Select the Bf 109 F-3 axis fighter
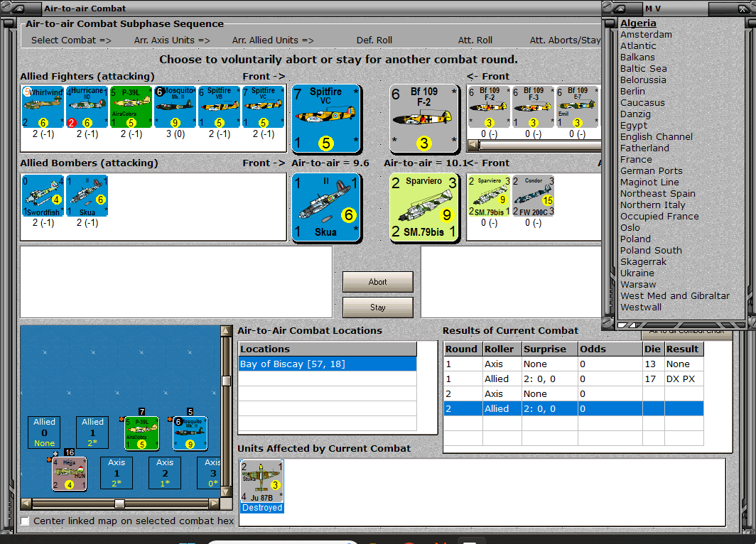This screenshot has height=544, width=756. pyautogui.click(x=533, y=107)
